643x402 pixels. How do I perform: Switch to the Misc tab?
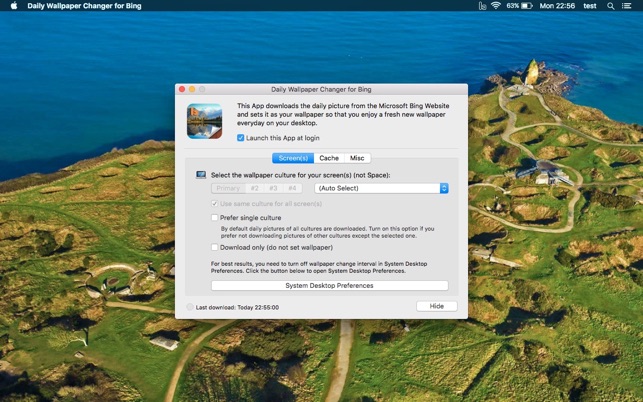[357, 158]
